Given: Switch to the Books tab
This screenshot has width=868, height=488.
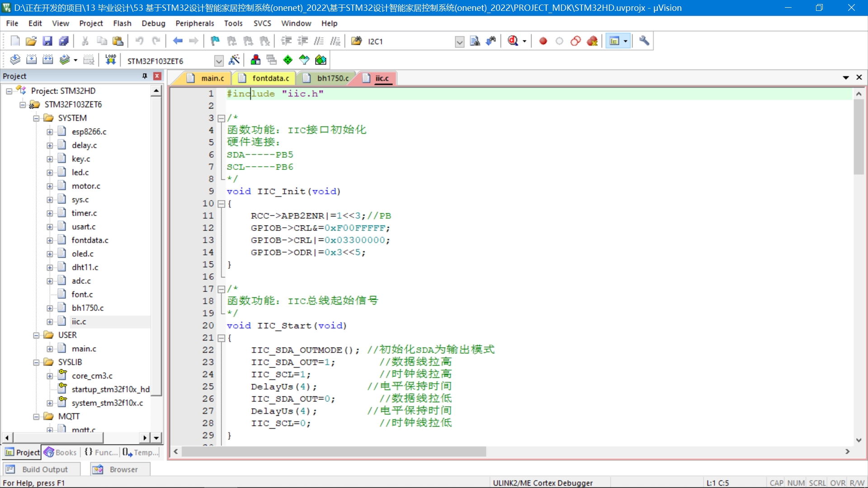Looking at the screenshot, I should (61, 452).
